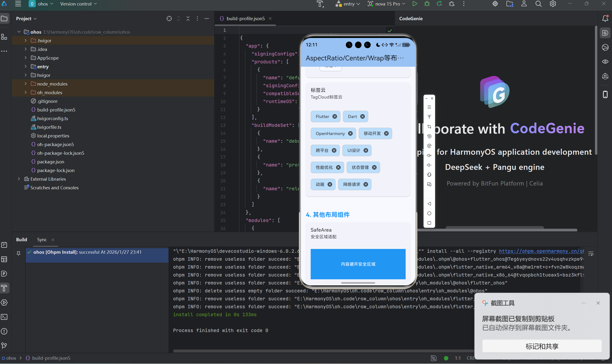Open the ohpm.openharmony.cn registry link

tap(541, 251)
